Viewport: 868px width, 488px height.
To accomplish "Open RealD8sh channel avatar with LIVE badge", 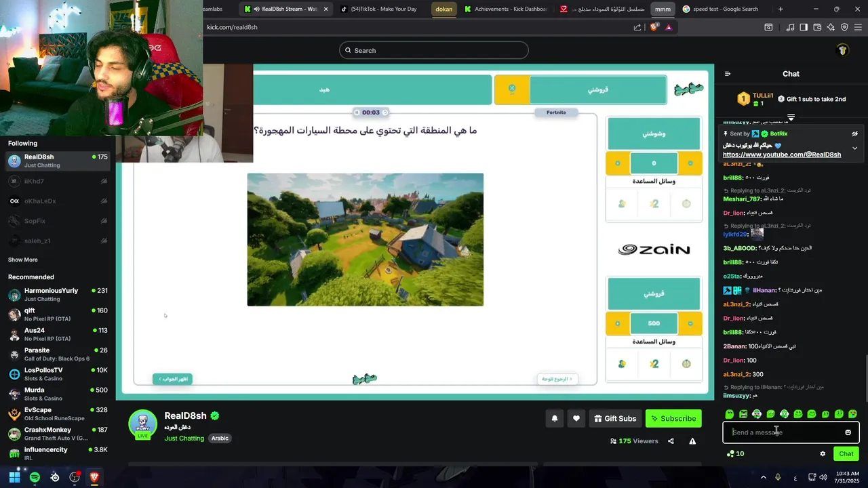I will 143,424.
